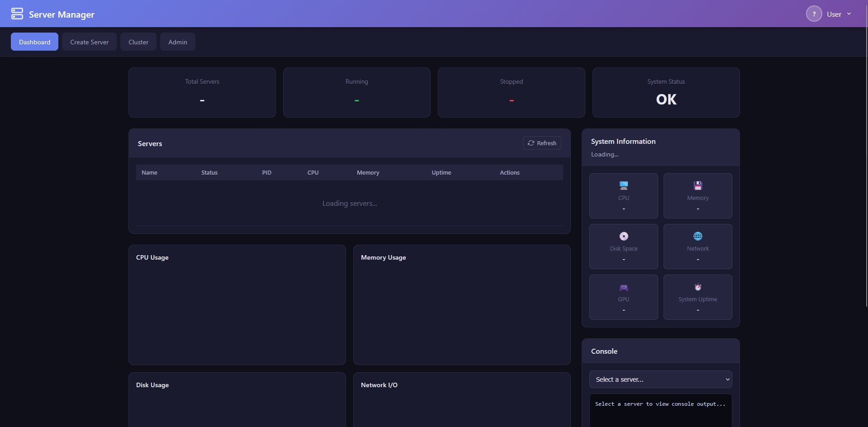Image resolution: width=868 pixels, height=427 pixels.
Task: Click the Name column header
Action: 149,173
